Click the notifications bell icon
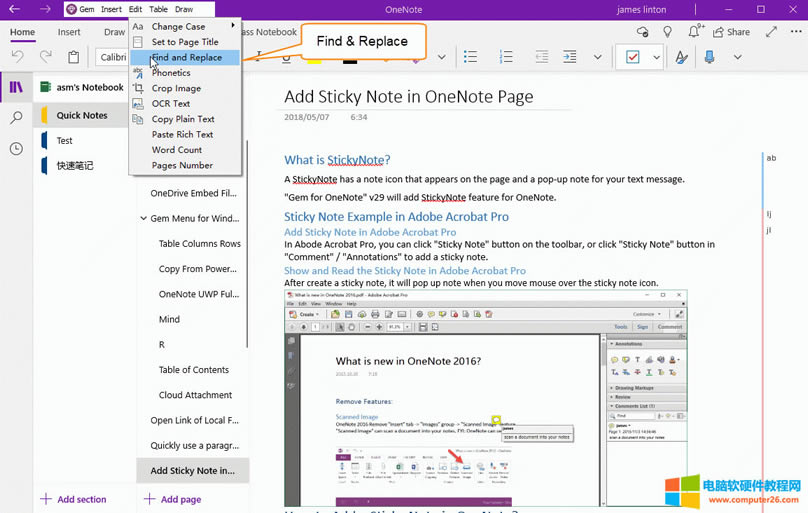The height and width of the screenshot is (513, 808). click(x=696, y=32)
